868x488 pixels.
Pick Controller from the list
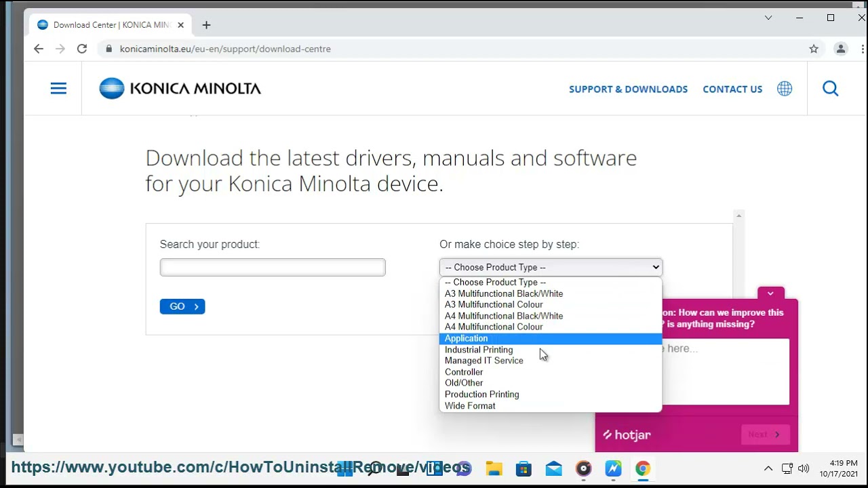(x=551, y=372)
